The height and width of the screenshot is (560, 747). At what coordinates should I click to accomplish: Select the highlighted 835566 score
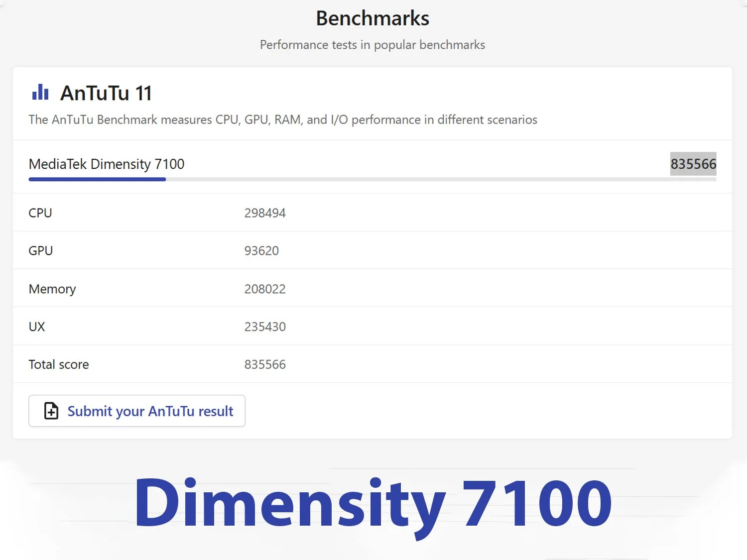(x=693, y=164)
